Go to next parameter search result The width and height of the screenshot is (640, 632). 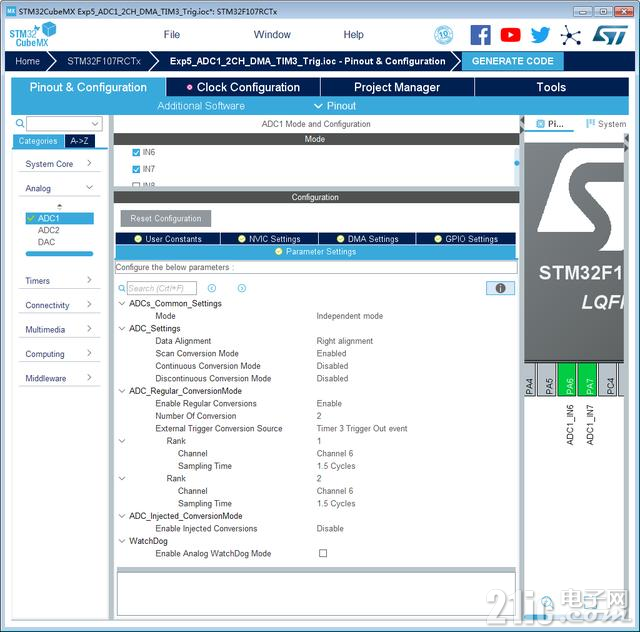[242, 288]
